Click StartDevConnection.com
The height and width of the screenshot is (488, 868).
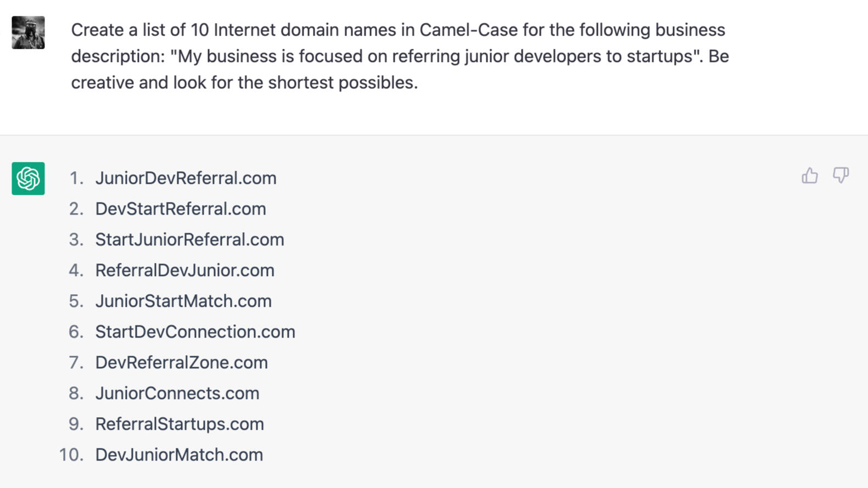pos(195,332)
